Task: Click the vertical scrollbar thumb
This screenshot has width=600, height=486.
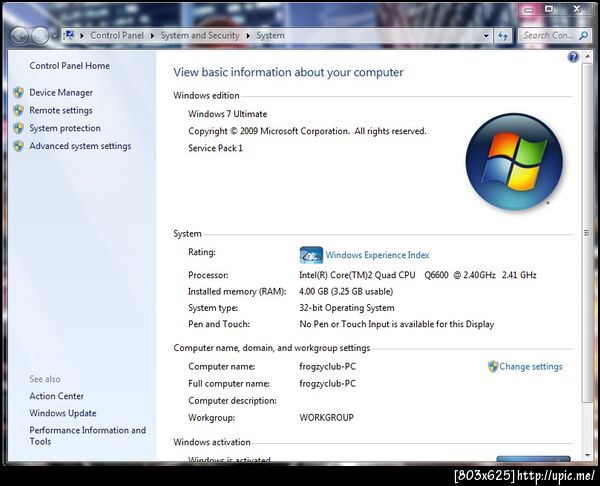Action: pyautogui.click(x=587, y=233)
